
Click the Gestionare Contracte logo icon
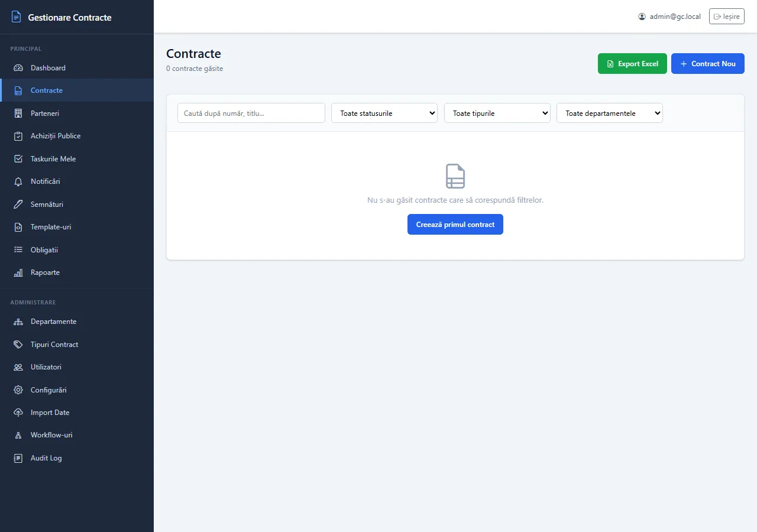click(17, 17)
